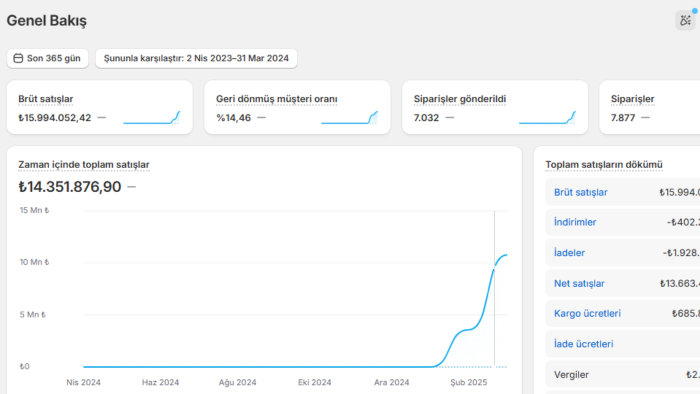Viewport: 700px width, 394px height.
Task: Click the Nis 2024 axis label
Action: pos(83,382)
